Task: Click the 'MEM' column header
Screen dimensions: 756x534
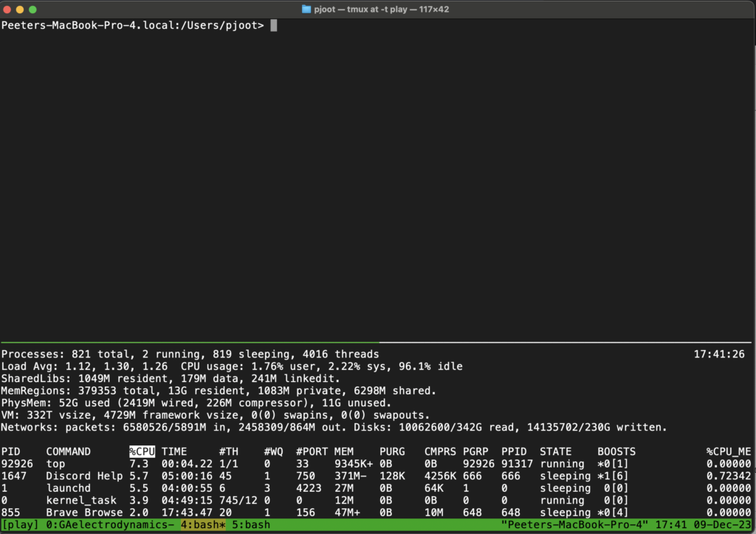Action: (344, 451)
